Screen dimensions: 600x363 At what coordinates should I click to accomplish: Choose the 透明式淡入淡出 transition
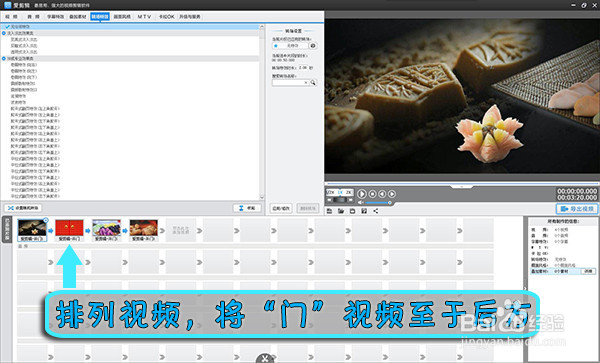[24, 52]
